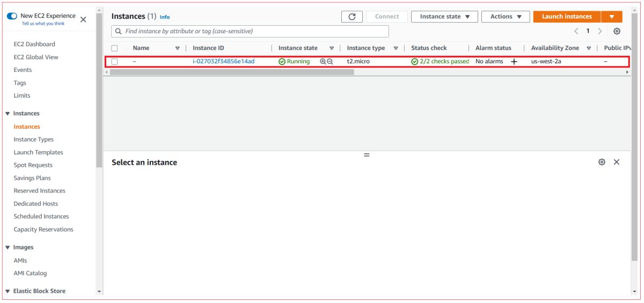Click the panel resize handle icon
644x303 pixels.
click(x=367, y=155)
